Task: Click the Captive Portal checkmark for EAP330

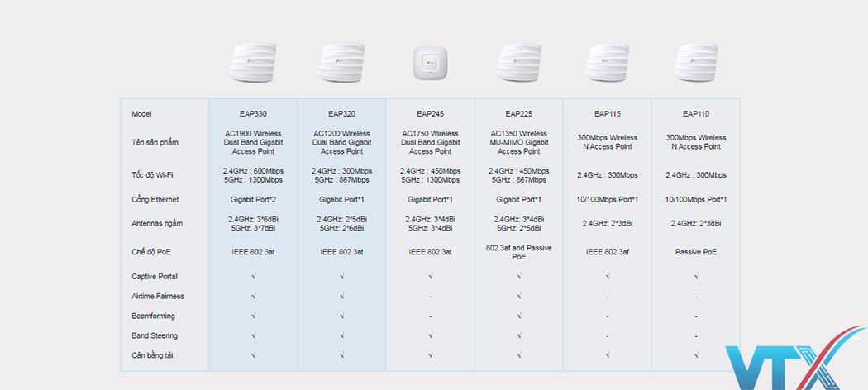Action: pyautogui.click(x=253, y=277)
